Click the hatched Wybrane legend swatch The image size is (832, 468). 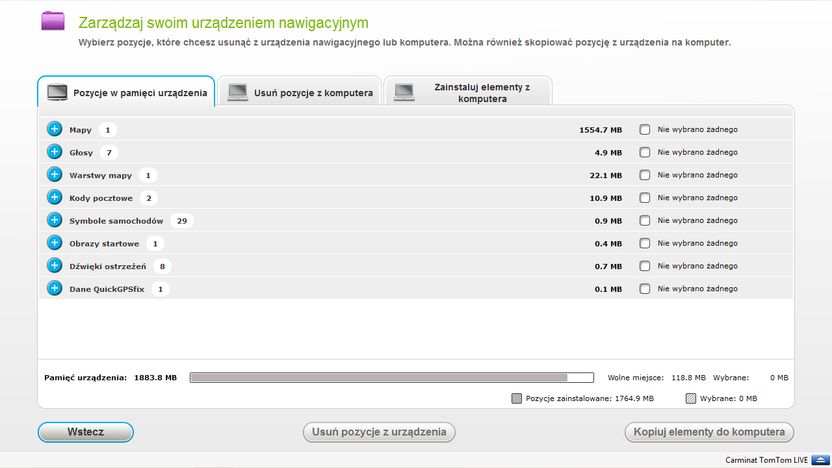click(690, 398)
